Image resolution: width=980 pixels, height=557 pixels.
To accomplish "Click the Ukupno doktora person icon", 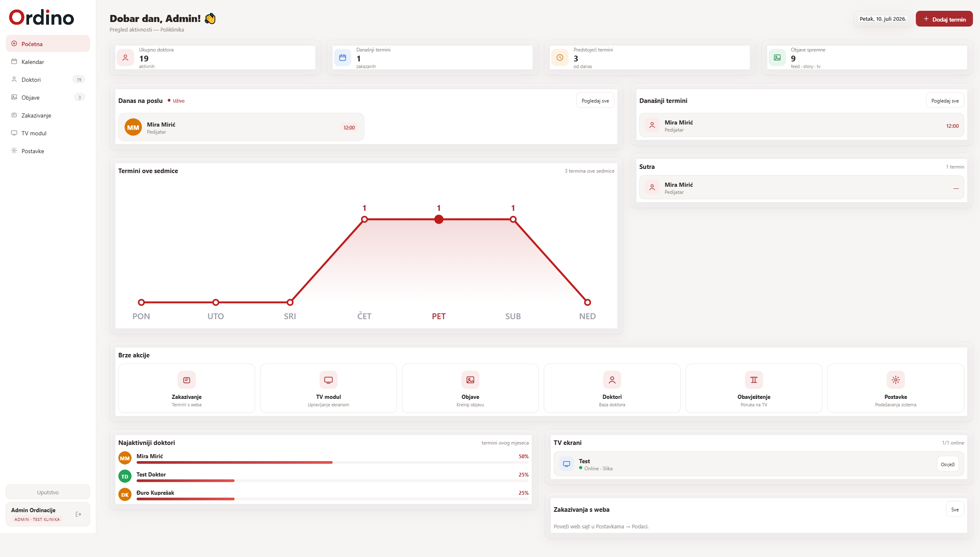I will pos(125,58).
